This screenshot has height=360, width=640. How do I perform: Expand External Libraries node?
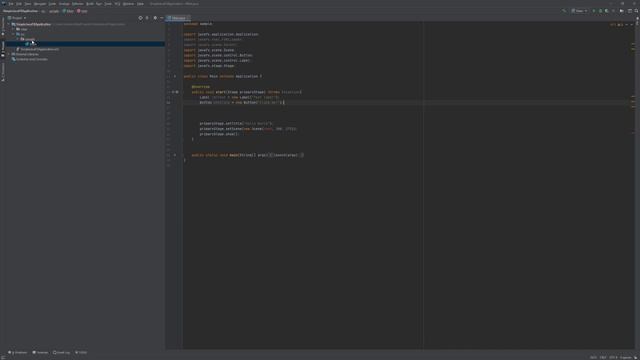point(9,54)
